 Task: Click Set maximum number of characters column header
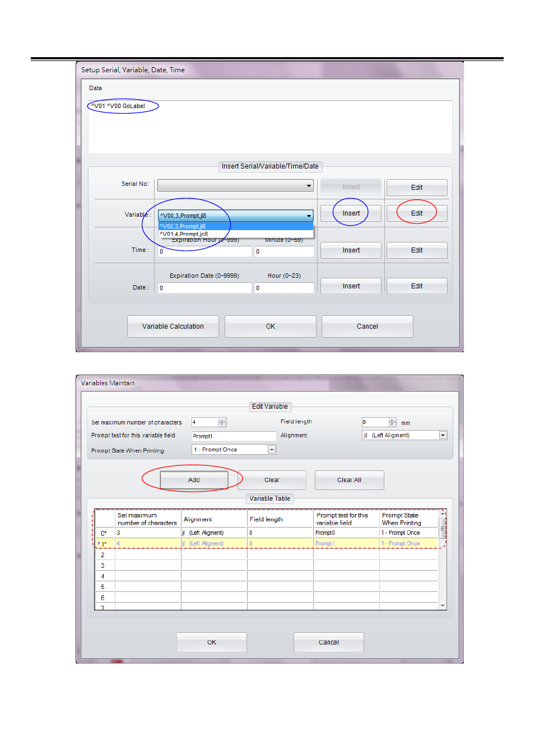click(x=148, y=519)
